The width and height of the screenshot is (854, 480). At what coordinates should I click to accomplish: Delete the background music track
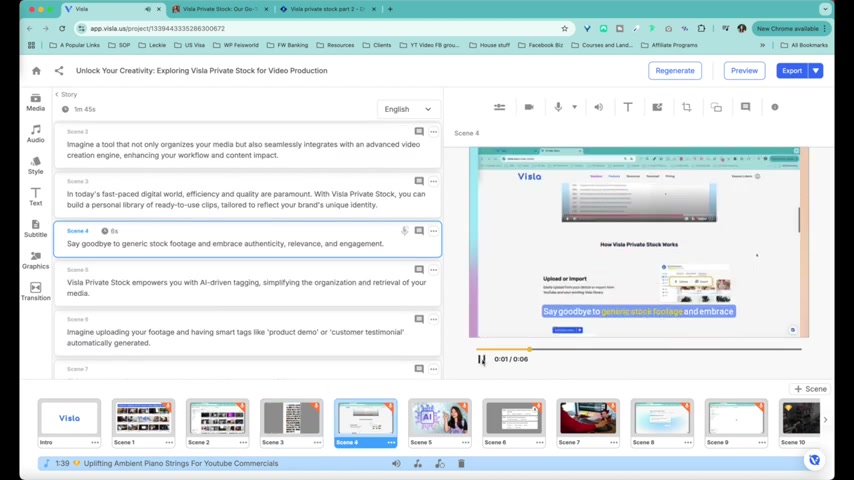click(461, 464)
